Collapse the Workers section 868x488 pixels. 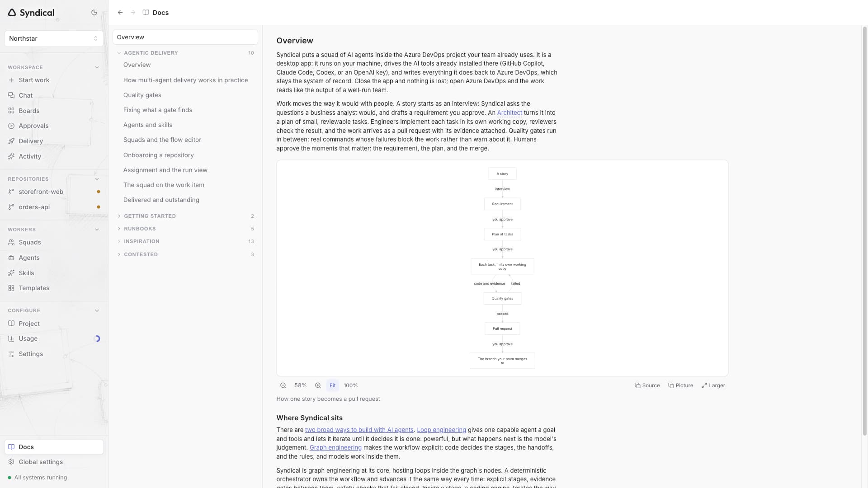click(97, 230)
